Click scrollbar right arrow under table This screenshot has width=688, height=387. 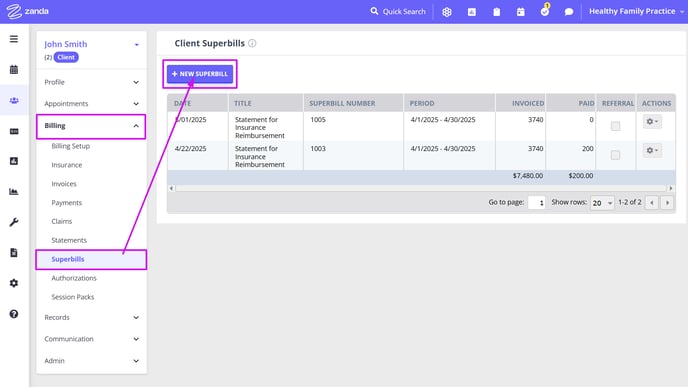pos(671,188)
